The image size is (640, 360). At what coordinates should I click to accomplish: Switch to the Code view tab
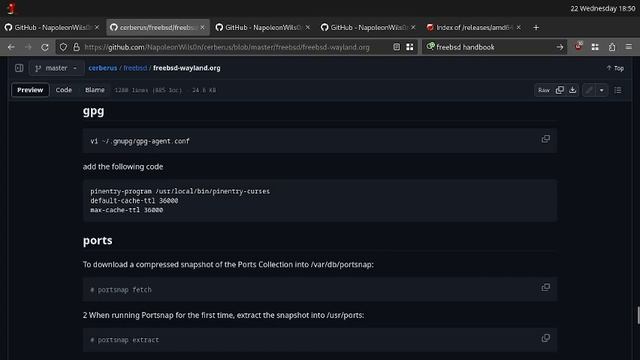pyautogui.click(x=64, y=90)
